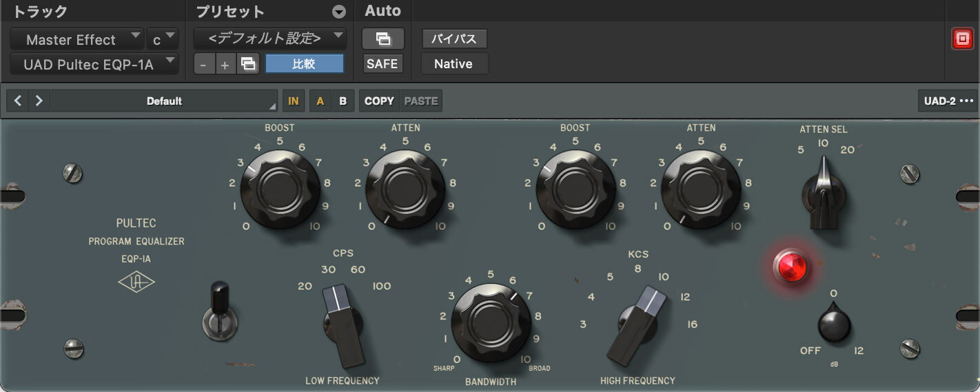Open the insert position 'c' selector
This screenshot has width=980, height=392.
[163, 39]
